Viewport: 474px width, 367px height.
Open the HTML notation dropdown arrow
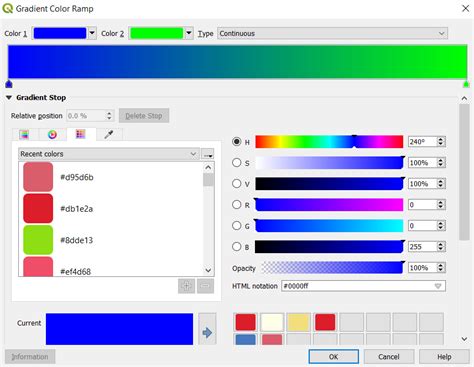438,286
